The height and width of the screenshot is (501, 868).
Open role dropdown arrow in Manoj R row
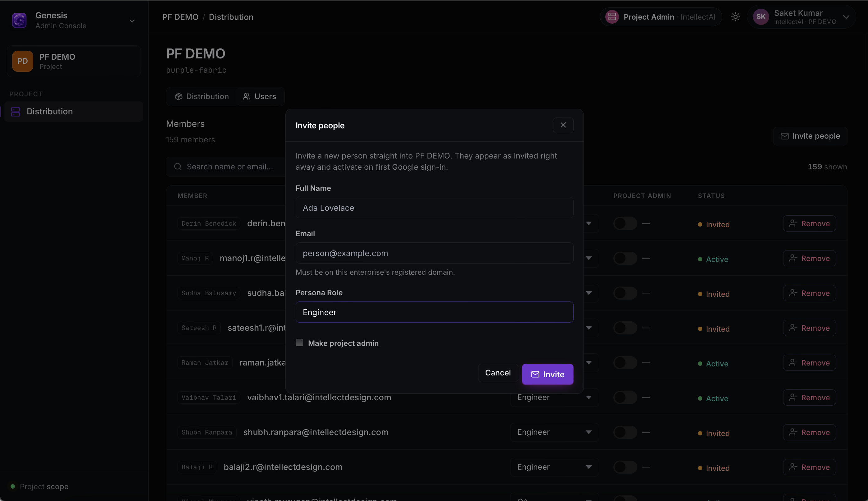[589, 258]
